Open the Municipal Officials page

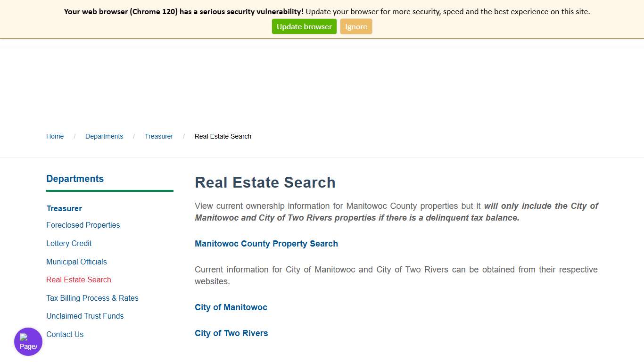click(76, 262)
